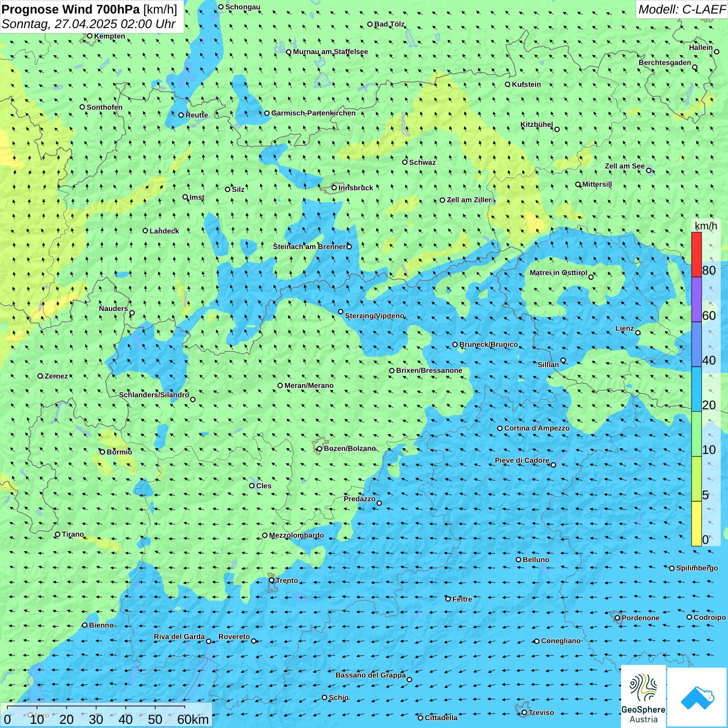
Task: Click the Conegliano city label
Action: pyautogui.click(x=561, y=641)
